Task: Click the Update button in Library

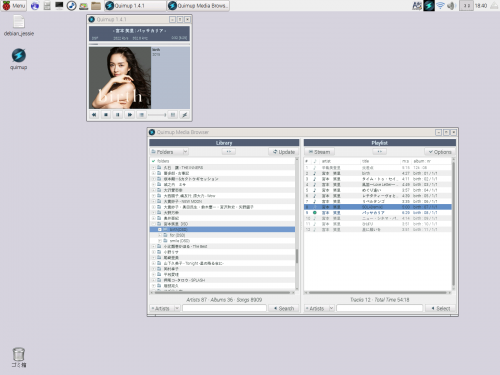Action: (284, 152)
